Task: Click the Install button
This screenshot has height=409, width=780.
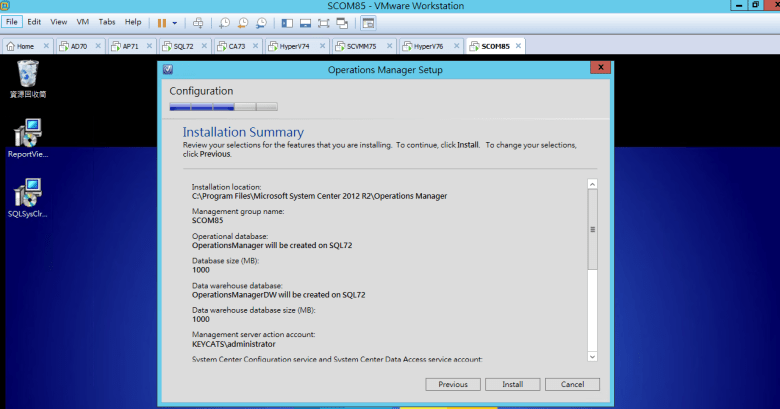Action: click(513, 384)
